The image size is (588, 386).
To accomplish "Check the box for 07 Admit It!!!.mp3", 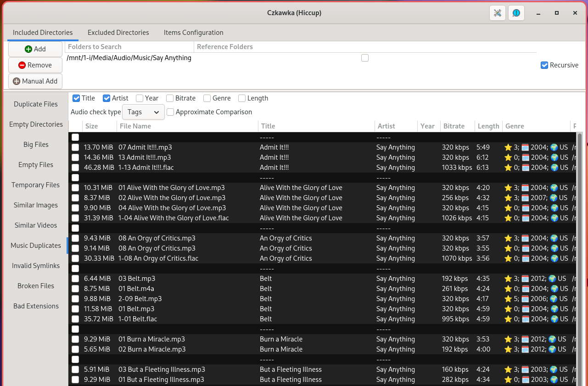I will click(75, 147).
